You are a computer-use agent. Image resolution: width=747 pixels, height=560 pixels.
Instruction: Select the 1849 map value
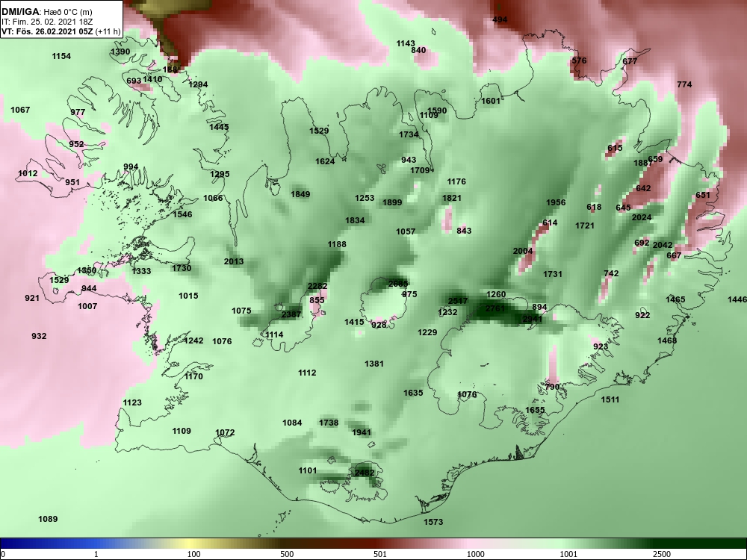click(300, 194)
